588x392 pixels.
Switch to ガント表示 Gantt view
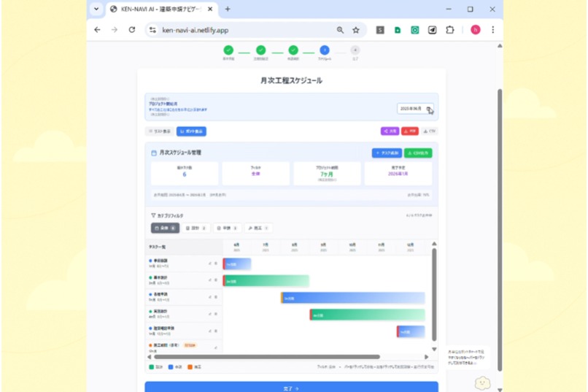coord(191,131)
